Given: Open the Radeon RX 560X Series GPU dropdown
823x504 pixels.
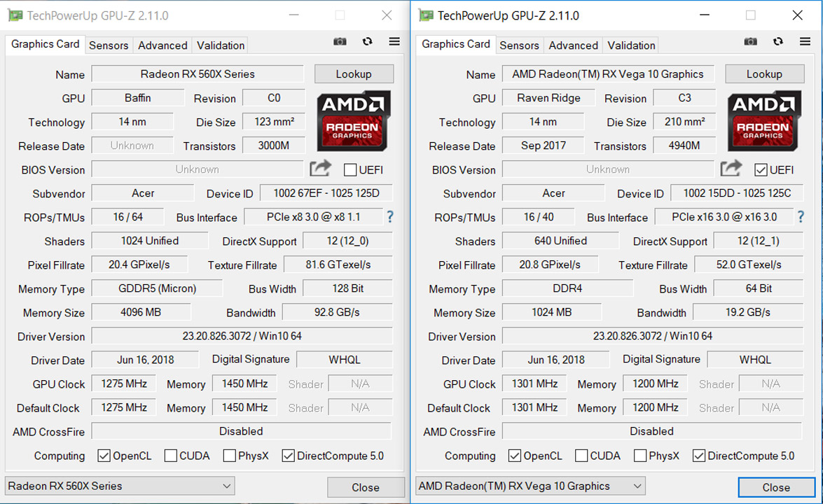Looking at the screenshot, I should (x=120, y=486).
